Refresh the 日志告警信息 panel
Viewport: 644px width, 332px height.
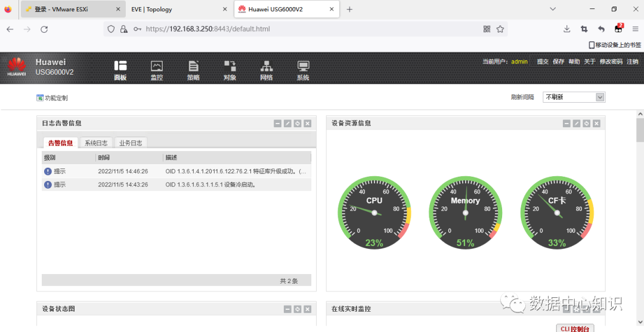(298, 124)
